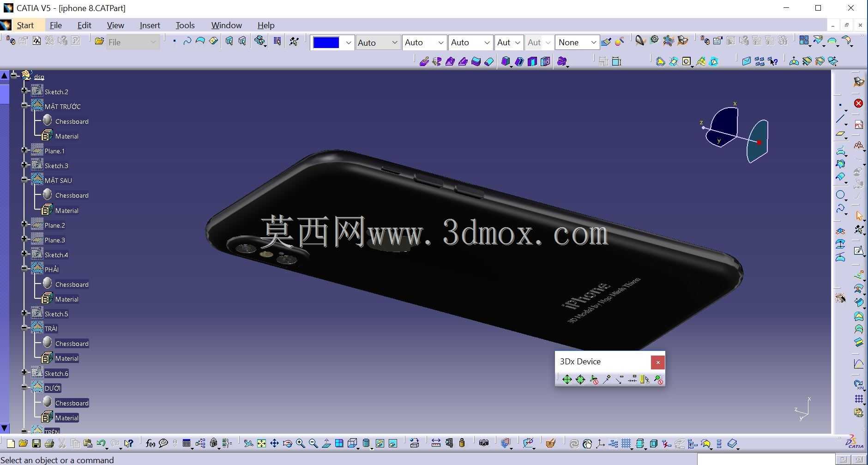Expand the Sketch.2 node
This screenshot has width=868, height=465.
point(24,91)
